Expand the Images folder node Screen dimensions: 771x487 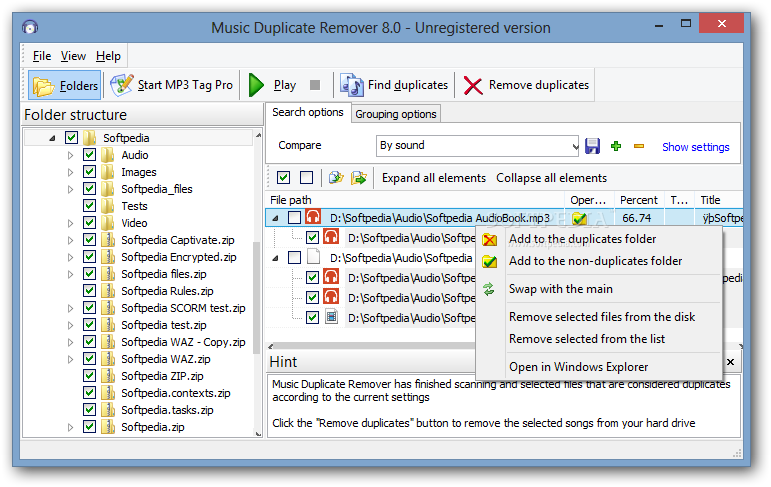pos(70,172)
